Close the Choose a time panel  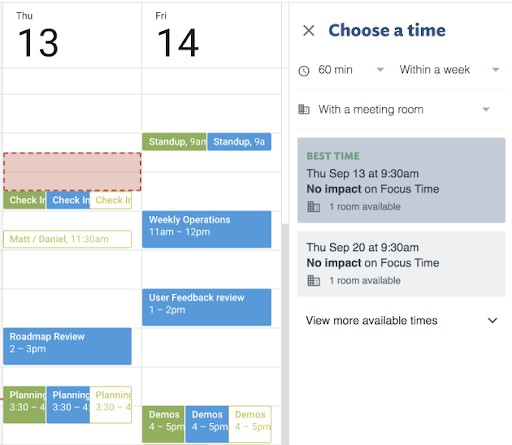point(309,30)
